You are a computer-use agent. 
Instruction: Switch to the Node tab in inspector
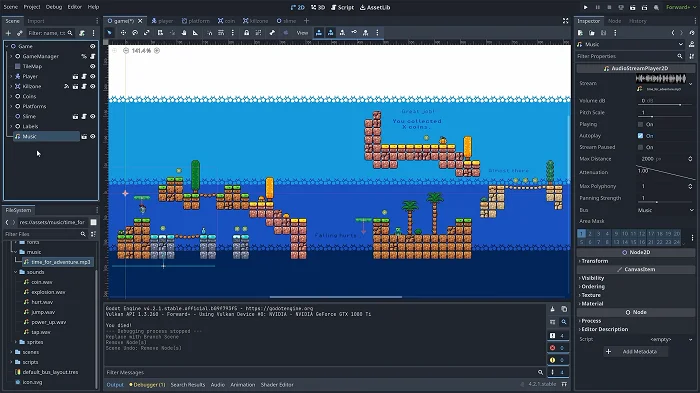[x=614, y=21]
